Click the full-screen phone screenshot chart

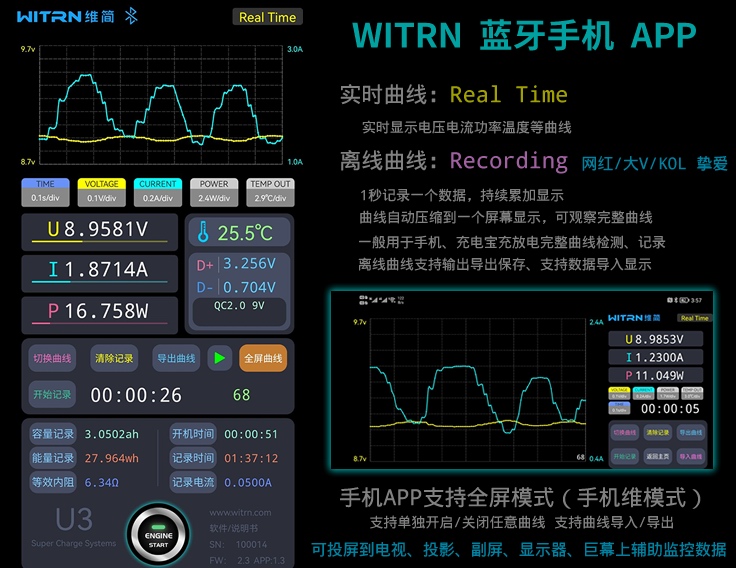click(478, 391)
